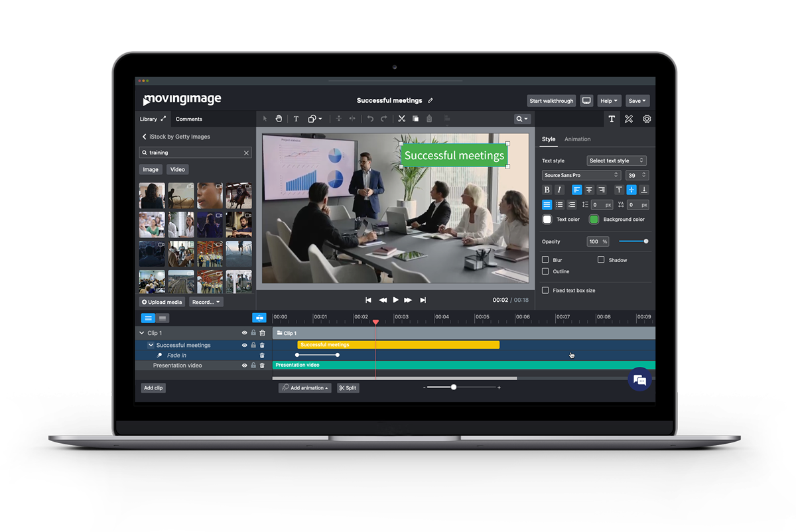Open the text properties T panel

[612, 119]
